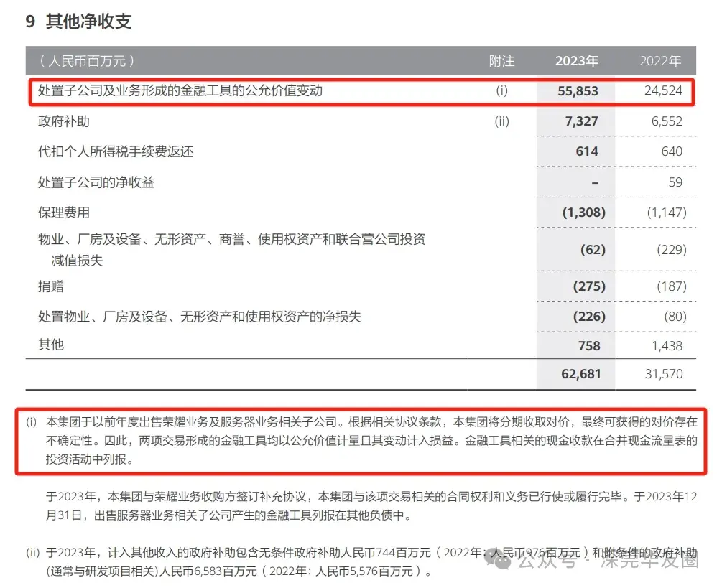Screen dimensions: 722x588
Task: Click the value "6,552"
Action: (x=667, y=121)
